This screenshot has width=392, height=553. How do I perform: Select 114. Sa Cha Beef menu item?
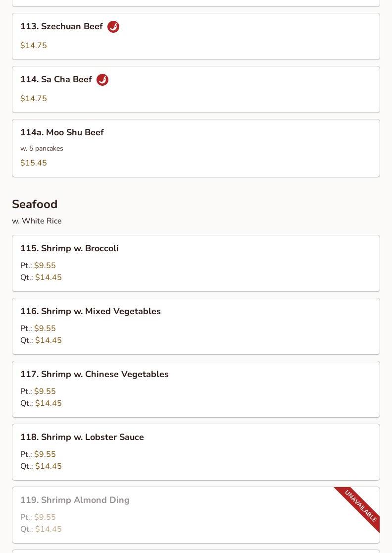click(196, 90)
